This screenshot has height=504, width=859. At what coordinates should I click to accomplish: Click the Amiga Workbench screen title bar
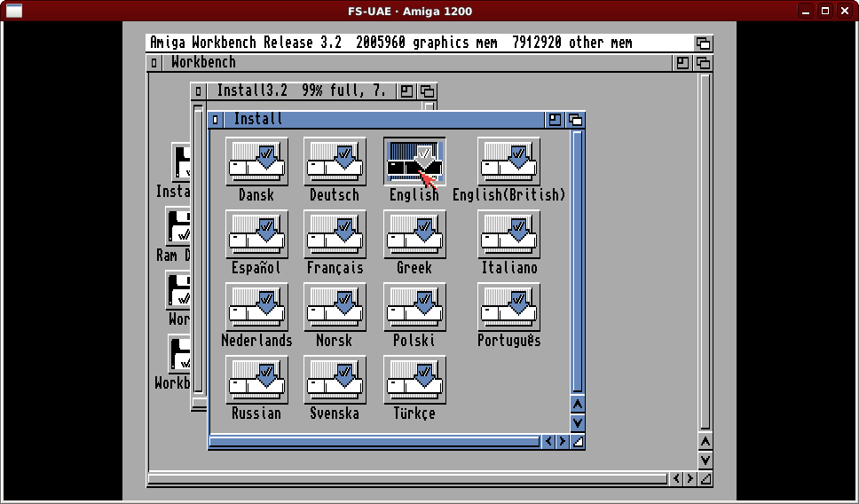click(419, 43)
